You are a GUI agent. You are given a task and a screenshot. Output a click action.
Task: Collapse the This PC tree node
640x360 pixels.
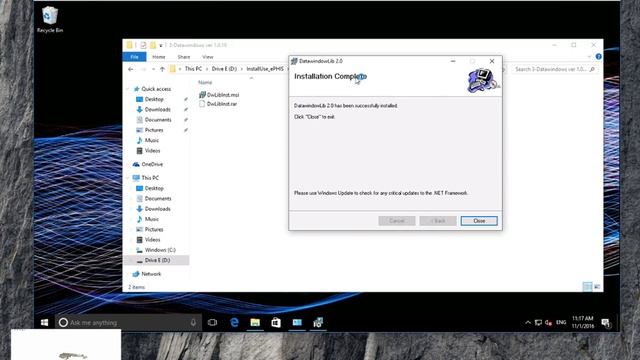coord(128,178)
